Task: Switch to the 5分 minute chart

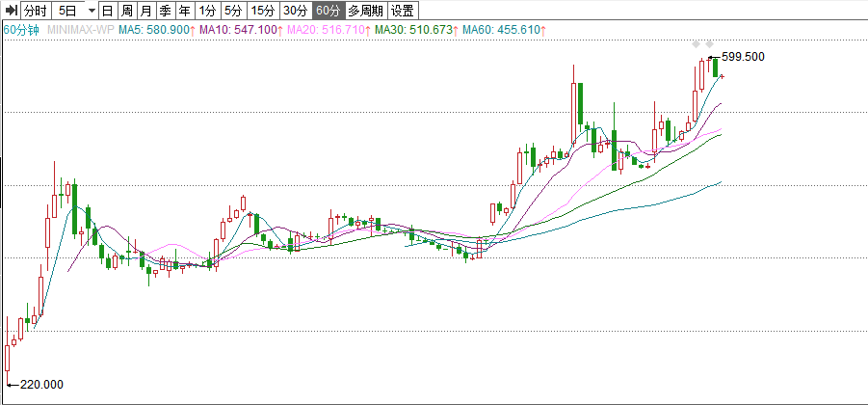Action: [233, 10]
